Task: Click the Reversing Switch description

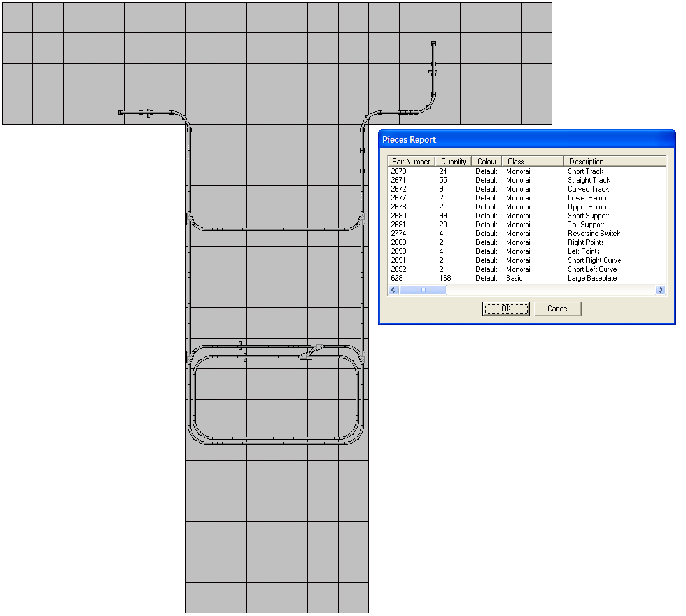Action: [594, 233]
